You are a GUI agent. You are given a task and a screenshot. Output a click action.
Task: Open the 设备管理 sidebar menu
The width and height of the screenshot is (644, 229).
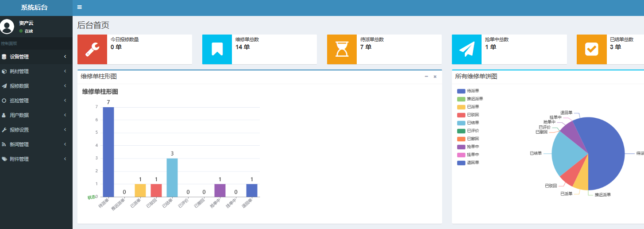[x=36, y=57]
